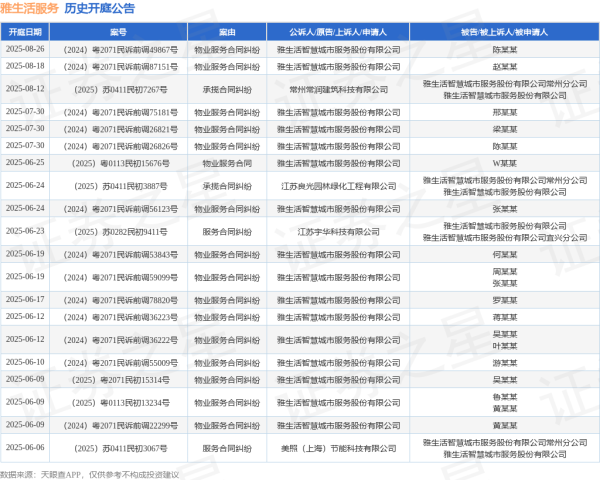Click the date cell 2025-06-23
Image resolution: width=600 pixels, height=480 pixels.
pyautogui.click(x=25, y=231)
